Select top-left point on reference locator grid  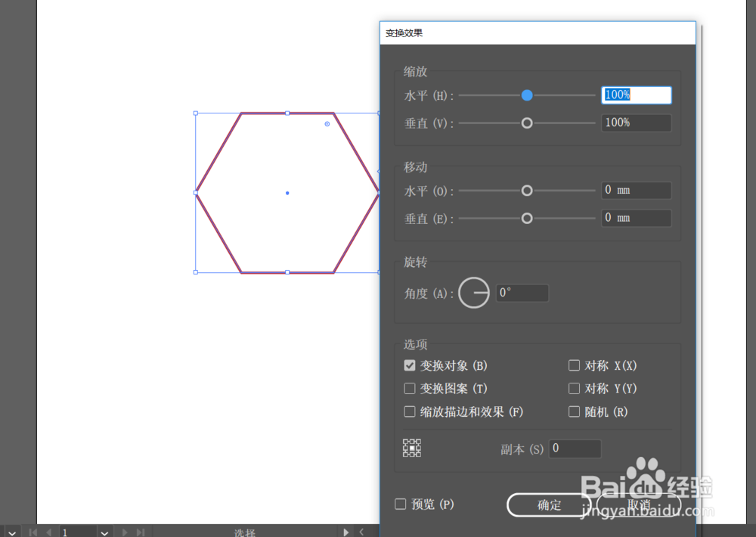405,442
